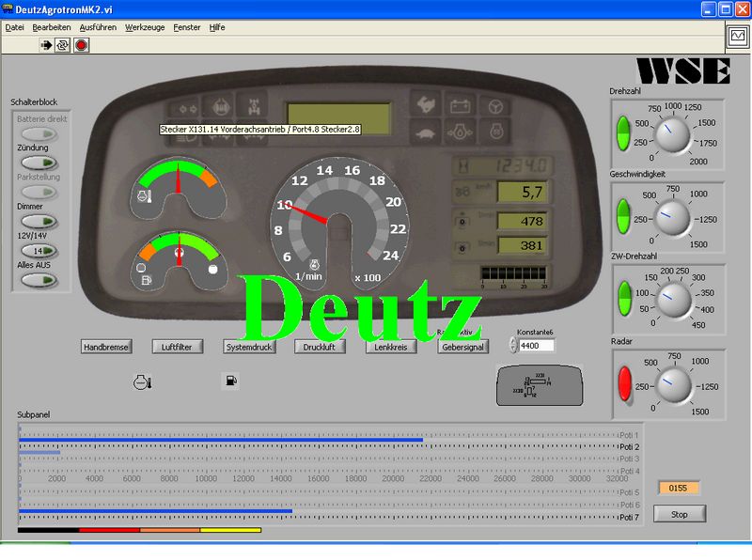Click the turn signal arrows indicator

(x=185, y=109)
